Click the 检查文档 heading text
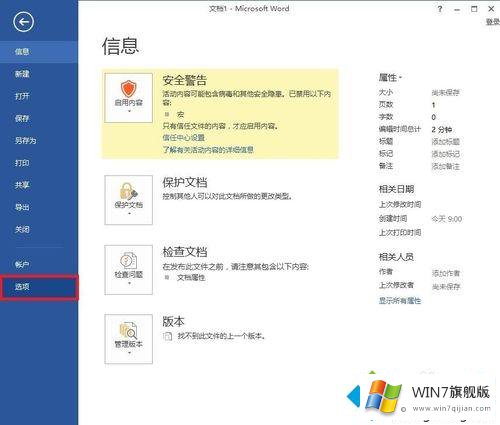The image size is (500, 425). [x=185, y=252]
